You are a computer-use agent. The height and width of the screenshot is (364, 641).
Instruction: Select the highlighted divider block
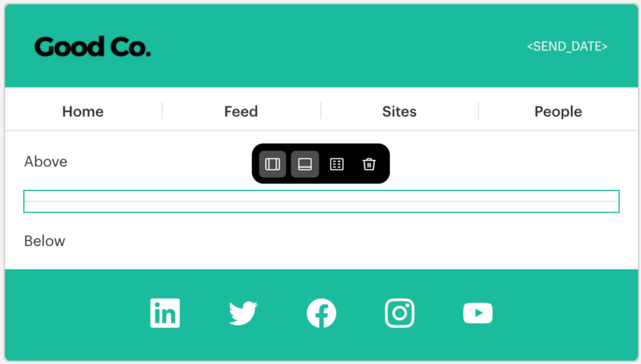coord(321,201)
